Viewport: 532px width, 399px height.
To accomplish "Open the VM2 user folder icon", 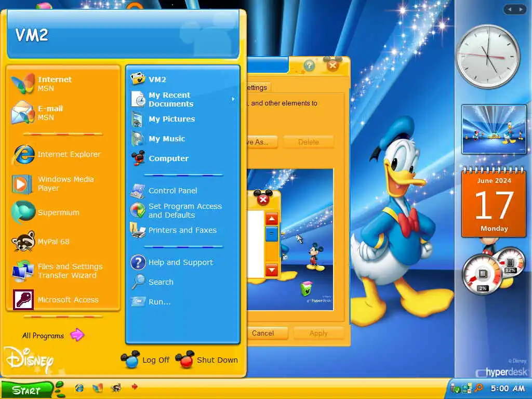I will 138,79.
